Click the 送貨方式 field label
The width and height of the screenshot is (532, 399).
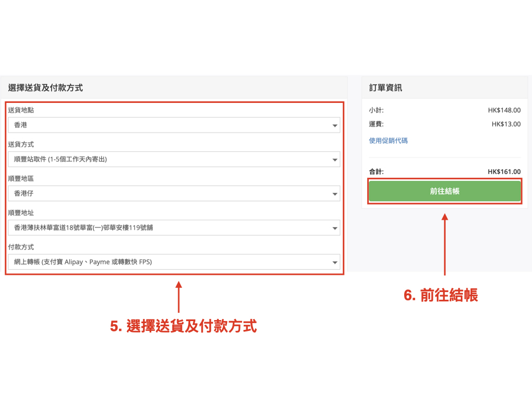(21, 144)
